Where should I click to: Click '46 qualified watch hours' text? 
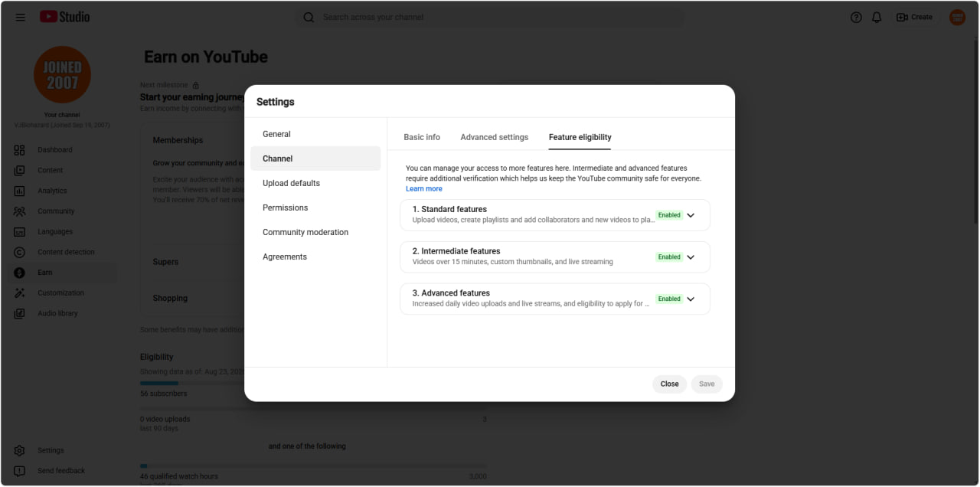pos(179,476)
